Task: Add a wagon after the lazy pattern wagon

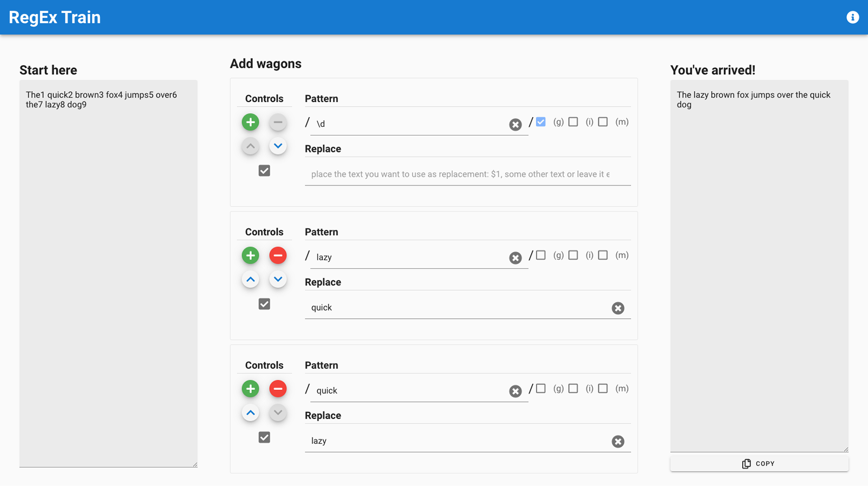Action: [x=250, y=255]
